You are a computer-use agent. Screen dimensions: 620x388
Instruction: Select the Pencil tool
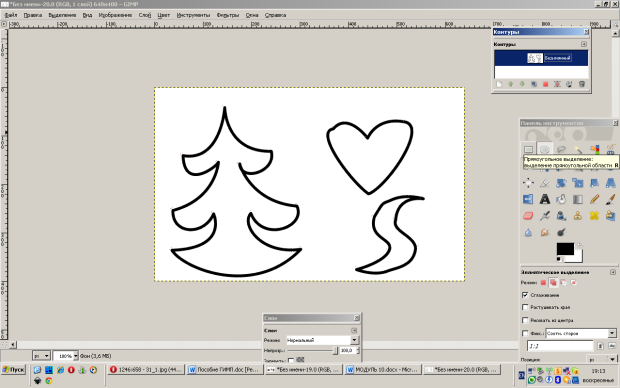594,199
